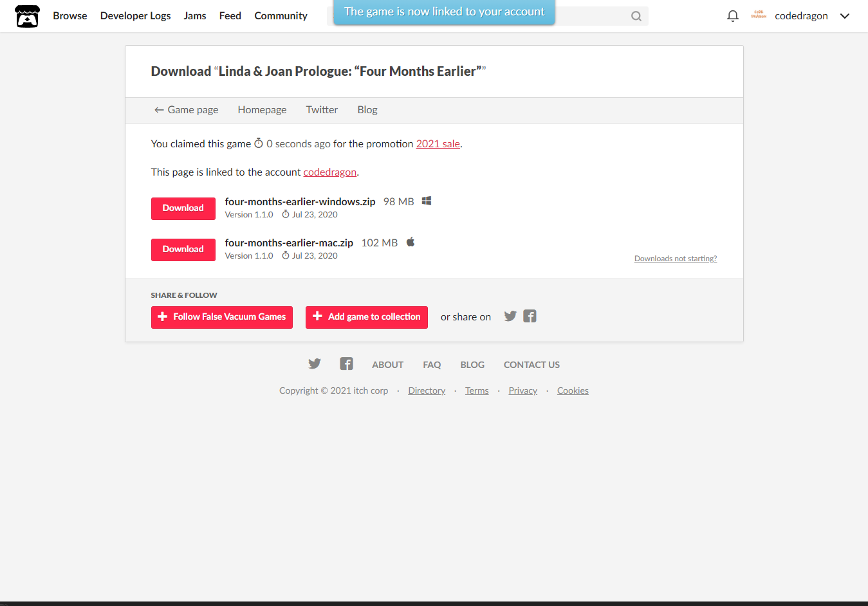Open the linked codedragon account link
Viewport: 868px width, 606px height.
pyautogui.click(x=330, y=172)
